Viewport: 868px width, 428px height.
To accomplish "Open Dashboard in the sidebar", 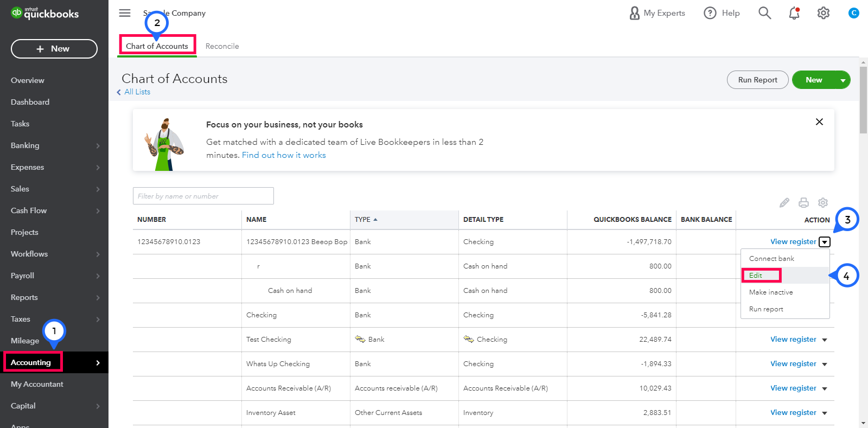I will pyautogui.click(x=54, y=102).
